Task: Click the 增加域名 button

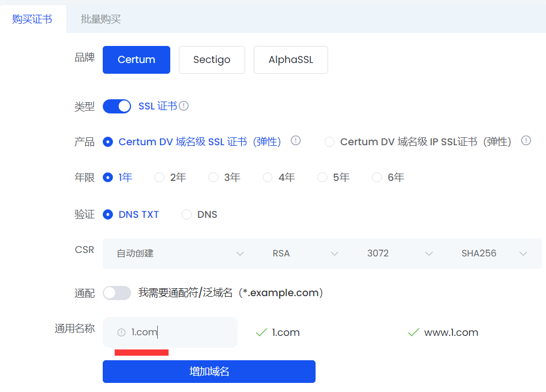Action: (209, 372)
